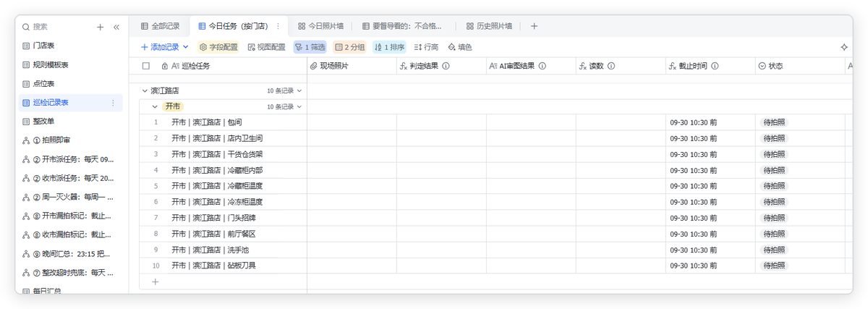Open the options dots on 今日任务 tab
The height and width of the screenshot is (309, 868).
[x=278, y=26]
